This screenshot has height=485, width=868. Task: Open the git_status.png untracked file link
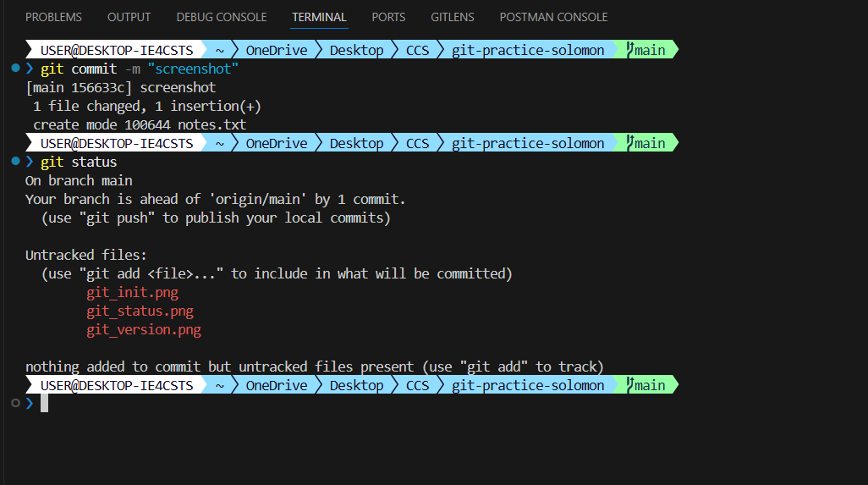[140, 311]
